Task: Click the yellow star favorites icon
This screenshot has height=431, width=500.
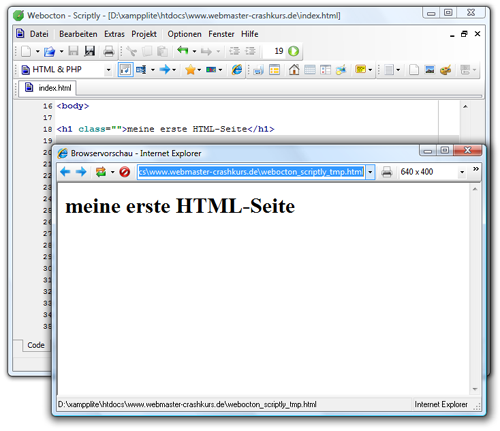Action: (x=190, y=70)
